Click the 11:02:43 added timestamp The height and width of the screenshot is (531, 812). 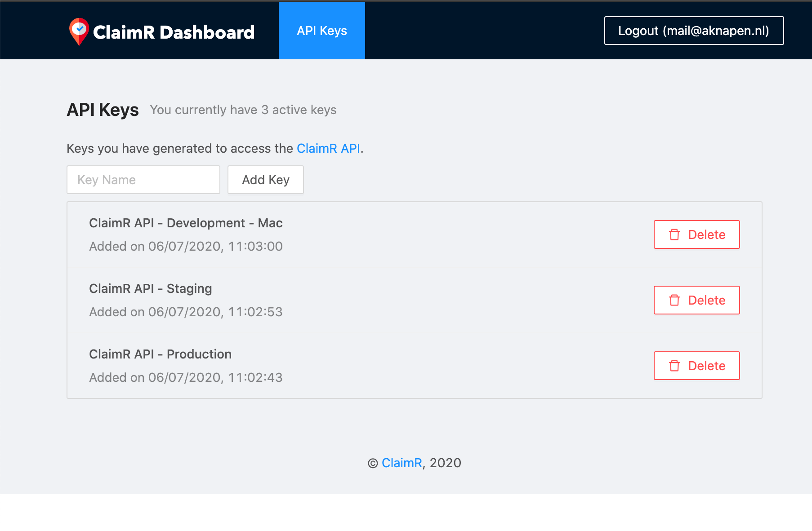[x=255, y=377]
